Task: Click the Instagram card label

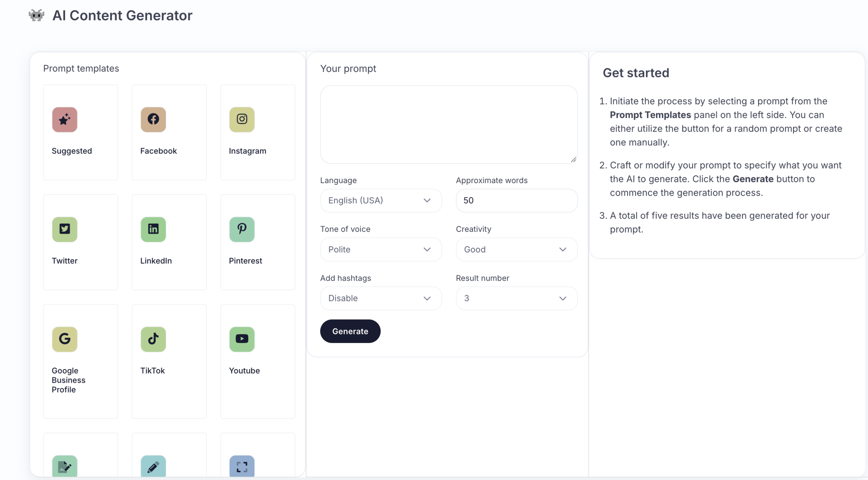Action: pos(248,151)
